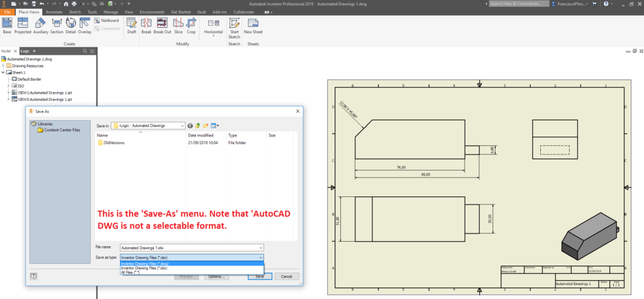Screen dimensions: 644x299
Task: Open the browser panel hamburger menu
Action: pos(92,51)
